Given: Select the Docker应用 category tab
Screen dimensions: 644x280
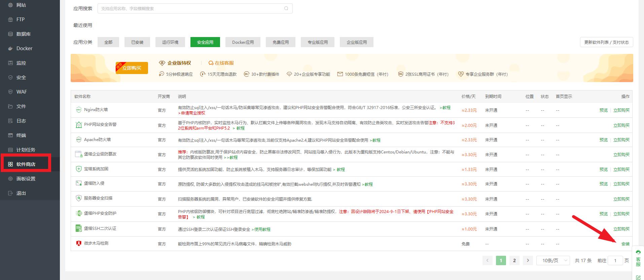Looking at the screenshot, I should tap(243, 42).
